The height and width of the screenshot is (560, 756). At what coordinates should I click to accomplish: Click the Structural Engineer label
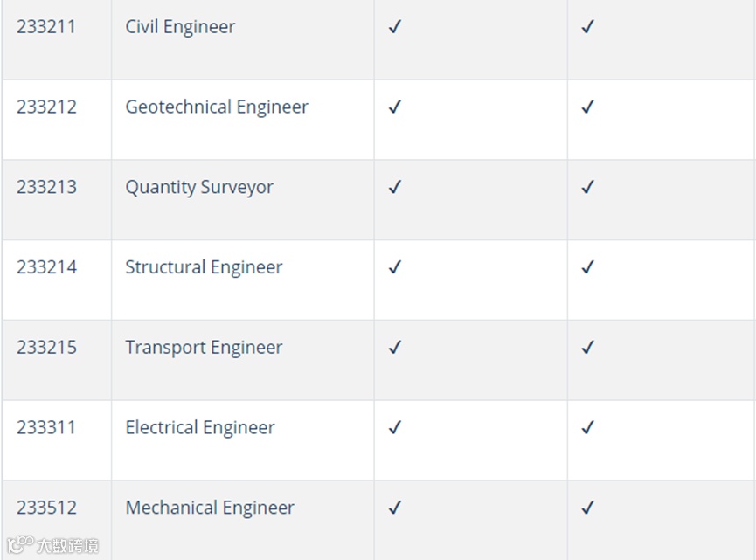pos(204,267)
